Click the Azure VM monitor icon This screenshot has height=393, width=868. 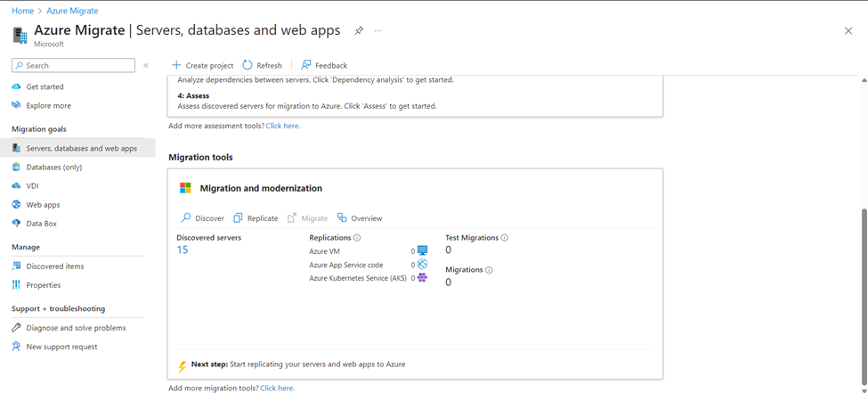[423, 250]
